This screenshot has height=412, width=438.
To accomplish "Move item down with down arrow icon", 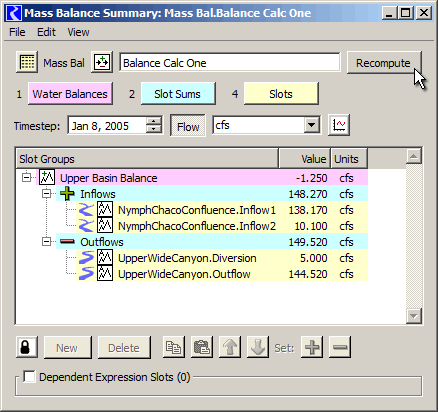I will point(258,347).
